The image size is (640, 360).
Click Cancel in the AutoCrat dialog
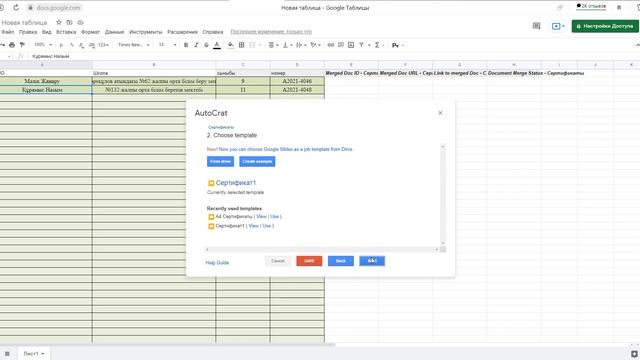pos(278,261)
